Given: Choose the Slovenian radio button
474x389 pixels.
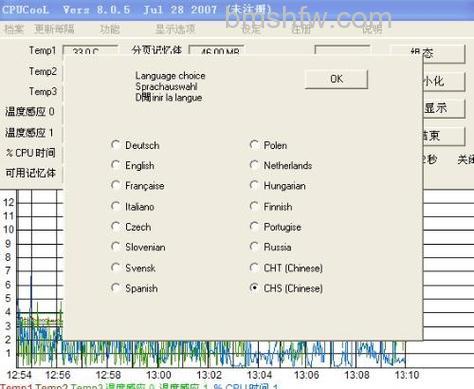Looking at the screenshot, I should pyautogui.click(x=138, y=247).
